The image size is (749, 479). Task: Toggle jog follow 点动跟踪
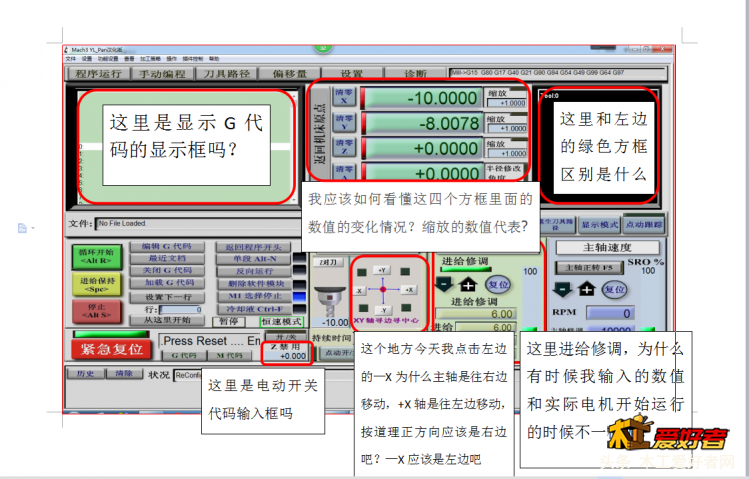pyautogui.click(x=644, y=224)
